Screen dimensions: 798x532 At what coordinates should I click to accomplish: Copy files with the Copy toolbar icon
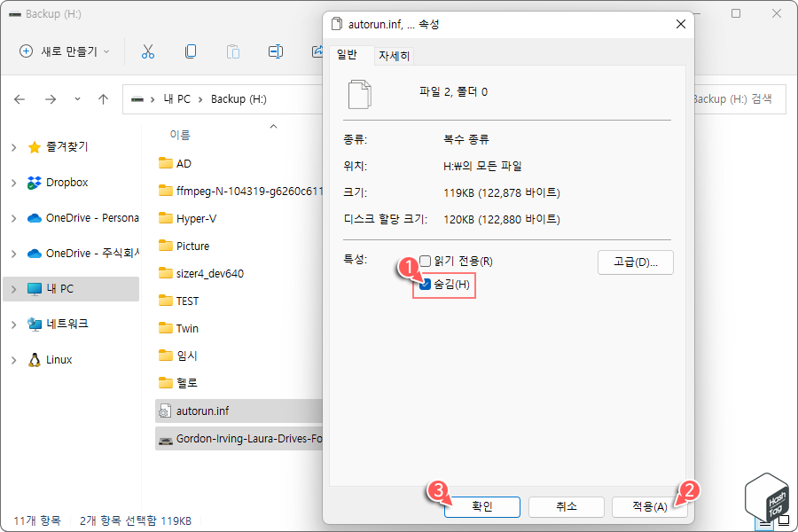191,51
